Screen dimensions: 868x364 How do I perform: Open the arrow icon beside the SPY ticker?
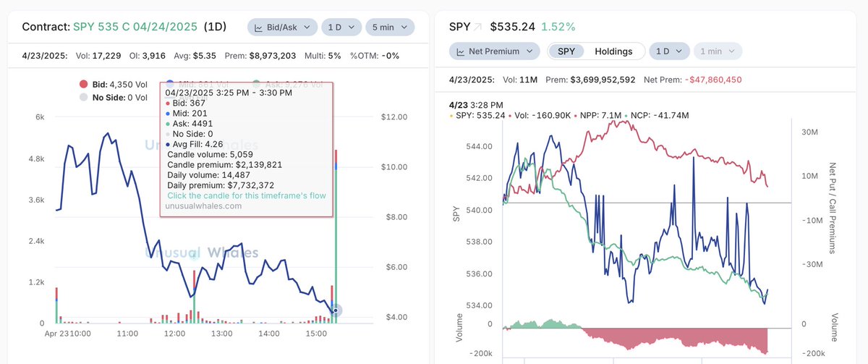(x=477, y=27)
